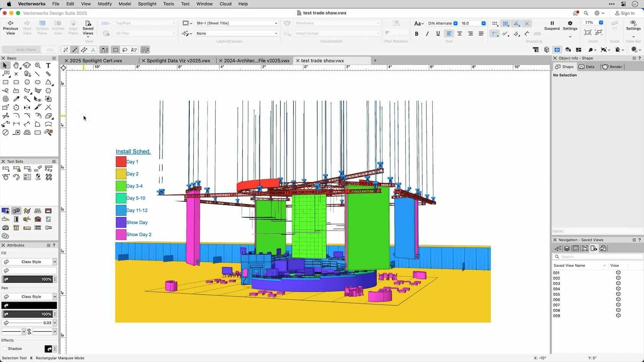
Task: Pick the Text tool
Action: pyautogui.click(x=48, y=66)
